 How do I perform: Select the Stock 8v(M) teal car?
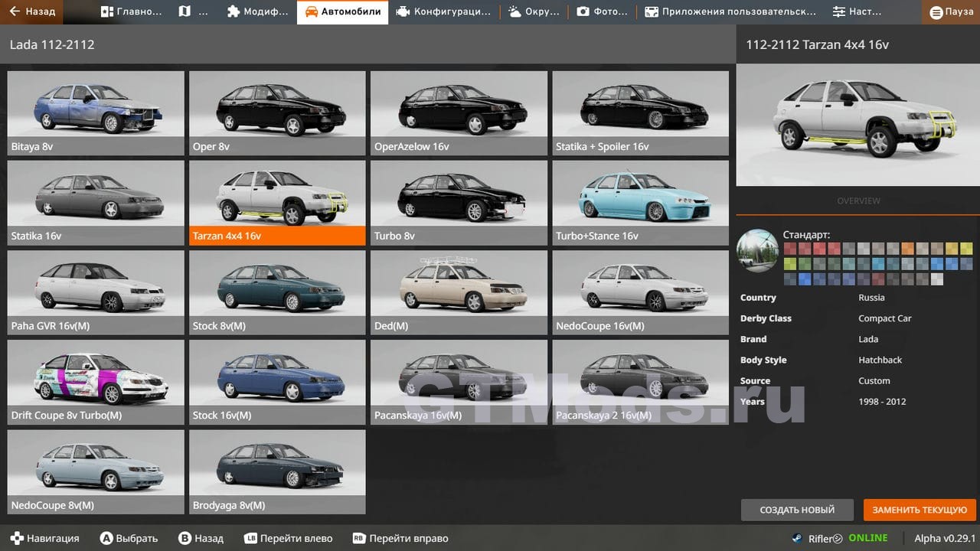[277, 293]
